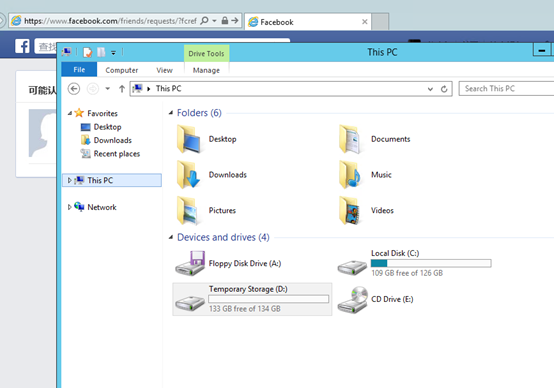Viewport: 554px width, 388px height.
Task: Go up one level with Up arrow
Action: click(122, 89)
